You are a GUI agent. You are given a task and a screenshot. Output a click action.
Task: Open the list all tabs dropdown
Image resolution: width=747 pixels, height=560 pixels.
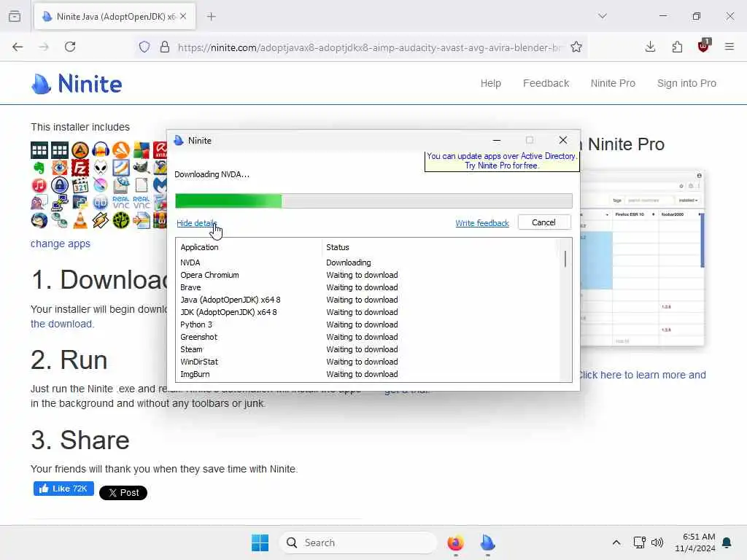[x=602, y=16]
